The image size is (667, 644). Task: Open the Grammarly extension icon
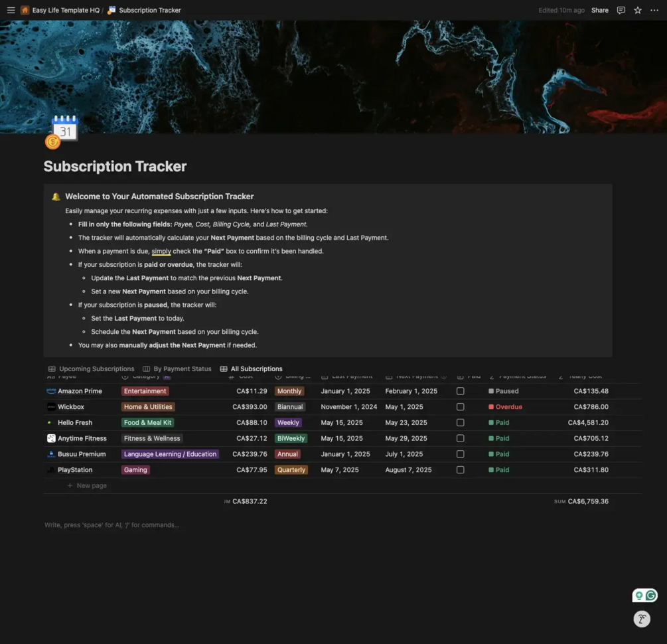[x=650, y=596]
